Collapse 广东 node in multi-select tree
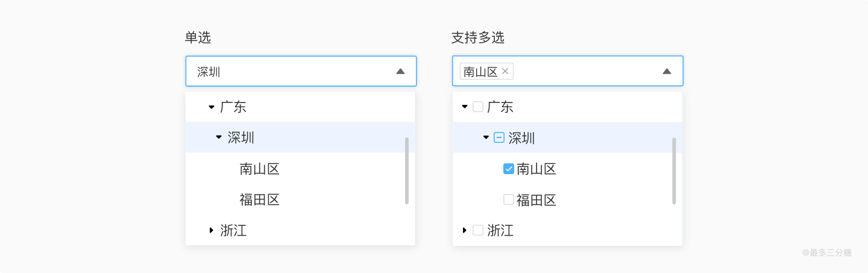 point(464,107)
